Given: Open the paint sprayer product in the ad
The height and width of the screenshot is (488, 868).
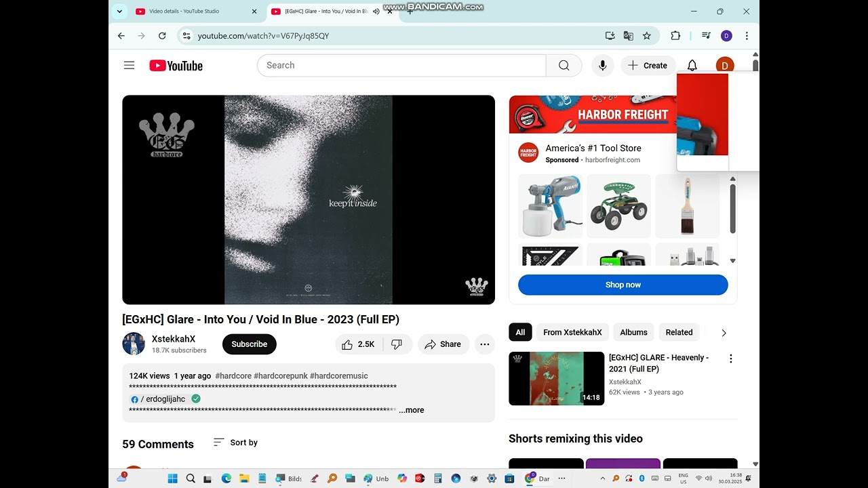Looking at the screenshot, I should tap(551, 206).
